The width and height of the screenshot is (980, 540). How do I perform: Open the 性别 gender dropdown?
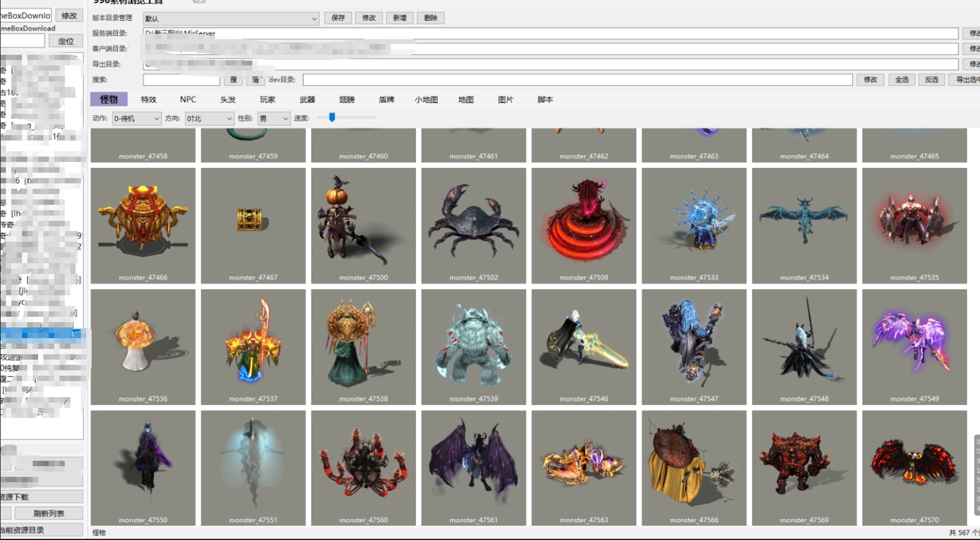coord(274,118)
